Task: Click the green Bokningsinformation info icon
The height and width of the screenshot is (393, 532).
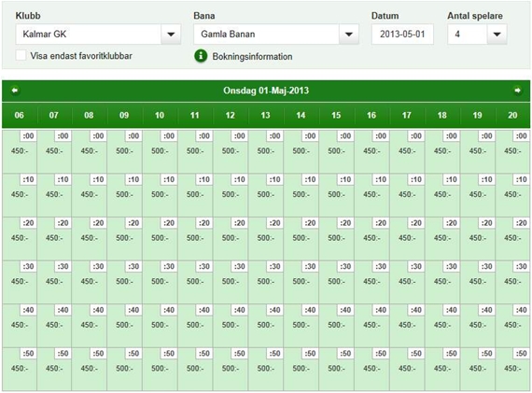Action: (x=201, y=56)
